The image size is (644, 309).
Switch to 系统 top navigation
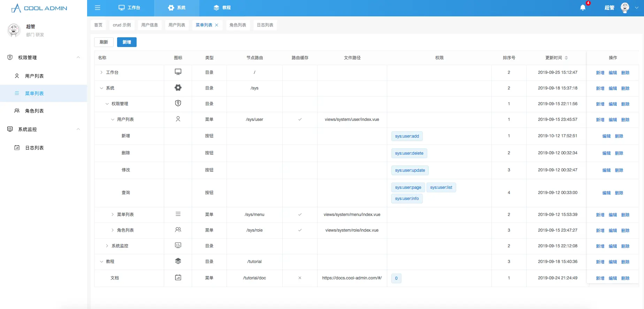[x=177, y=8]
